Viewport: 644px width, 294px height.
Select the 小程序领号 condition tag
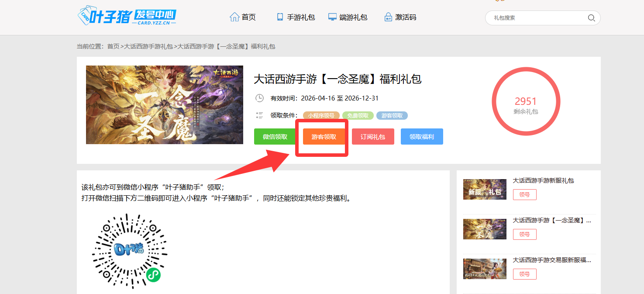click(x=321, y=116)
